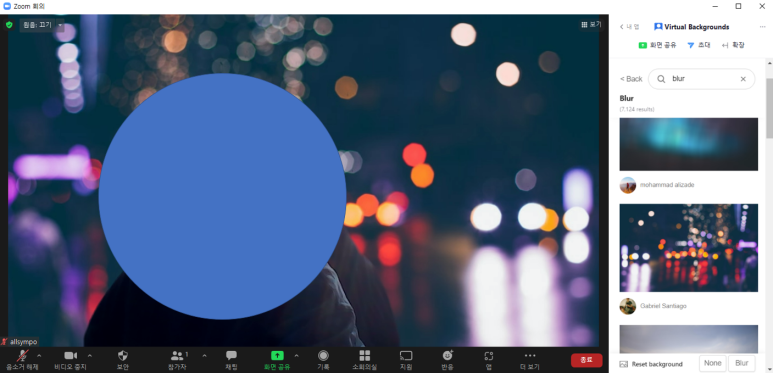Open audio options arrow next to microphone
Screen dimensions: 773x373
(39, 356)
